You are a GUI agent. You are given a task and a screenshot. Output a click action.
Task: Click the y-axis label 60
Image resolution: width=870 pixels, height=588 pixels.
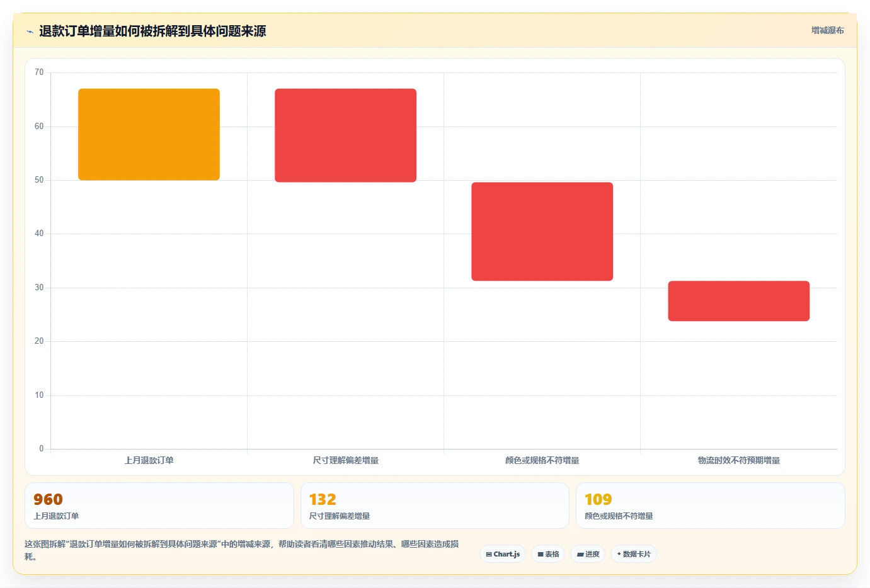pos(39,127)
